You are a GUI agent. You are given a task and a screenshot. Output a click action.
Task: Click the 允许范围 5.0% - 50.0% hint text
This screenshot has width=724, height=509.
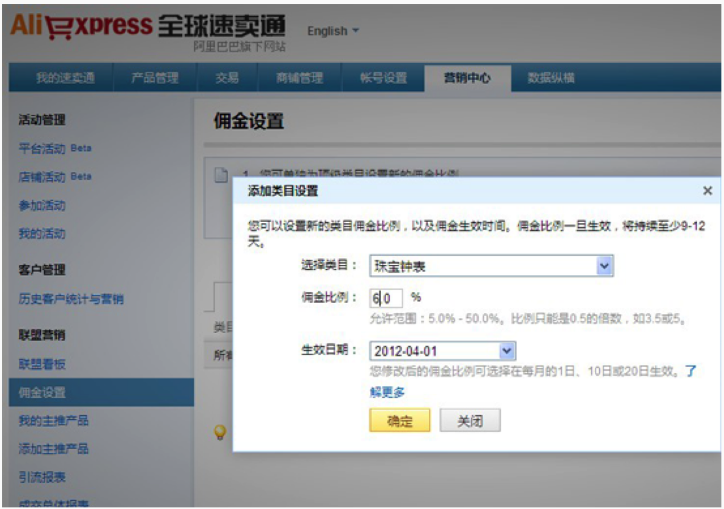[527, 319]
